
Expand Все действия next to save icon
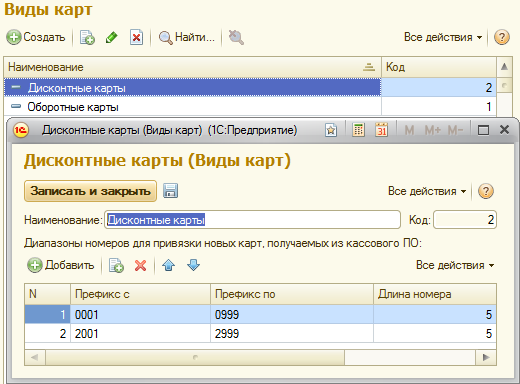tap(427, 191)
